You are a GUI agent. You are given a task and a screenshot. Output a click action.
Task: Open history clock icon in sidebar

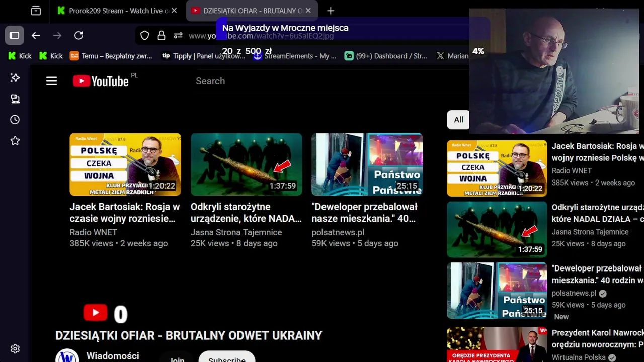pyautogui.click(x=15, y=120)
